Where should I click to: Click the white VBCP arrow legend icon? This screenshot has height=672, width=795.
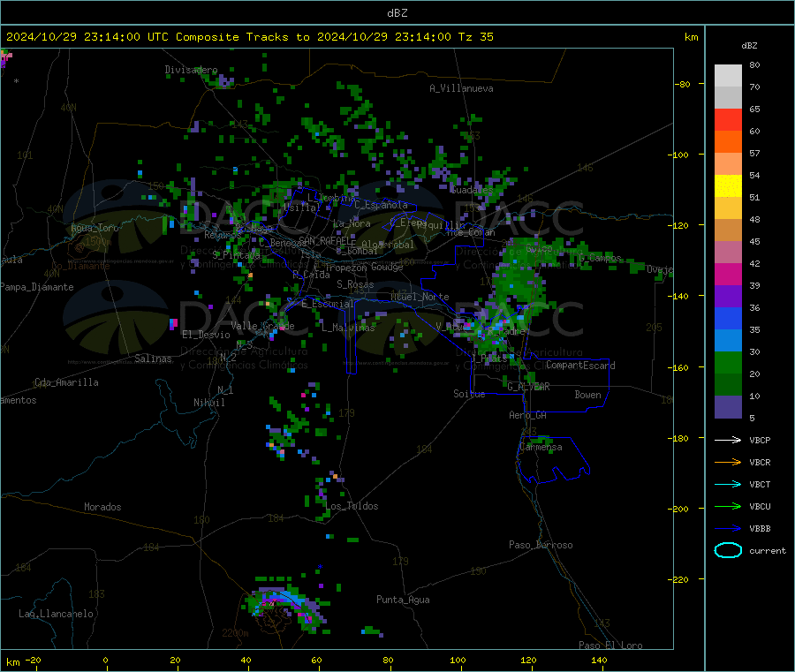[728, 440]
